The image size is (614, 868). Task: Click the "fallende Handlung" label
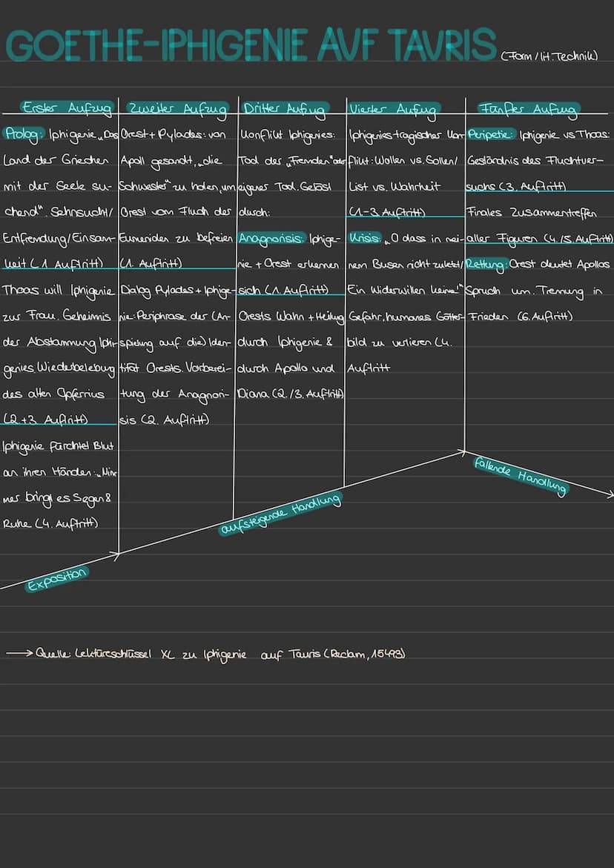(x=521, y=476)
